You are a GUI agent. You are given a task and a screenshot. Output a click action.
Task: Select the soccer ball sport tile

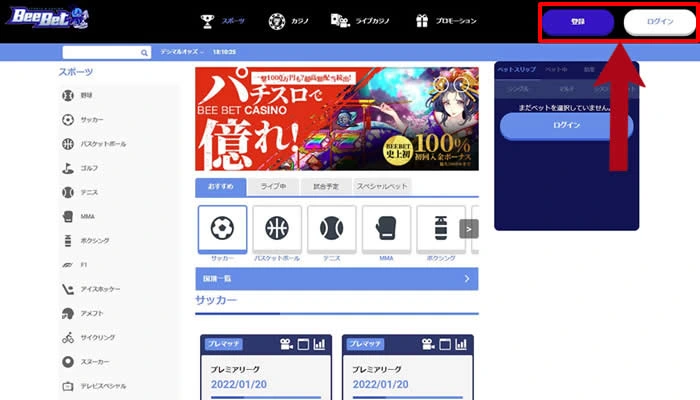pyautogui.click(x=222, y=228)
